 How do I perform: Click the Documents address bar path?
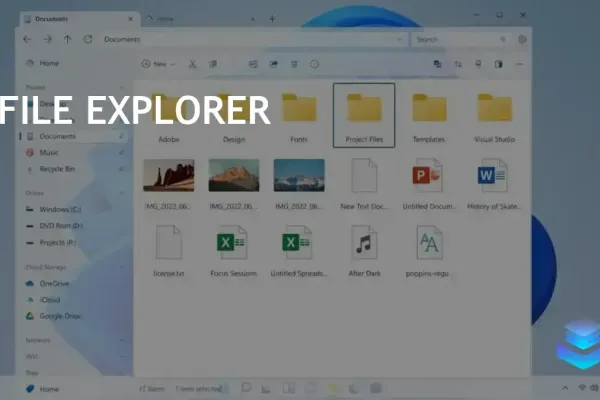point(122,39)
